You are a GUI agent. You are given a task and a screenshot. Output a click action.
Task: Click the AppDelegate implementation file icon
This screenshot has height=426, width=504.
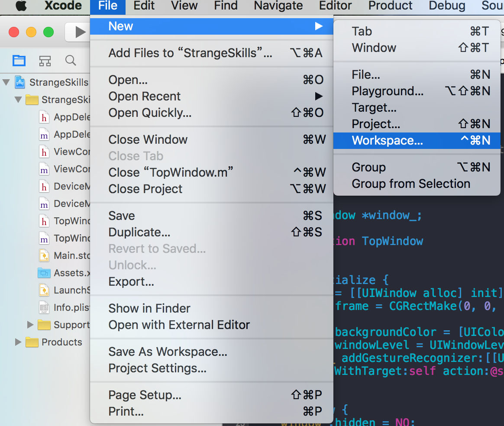44,134
